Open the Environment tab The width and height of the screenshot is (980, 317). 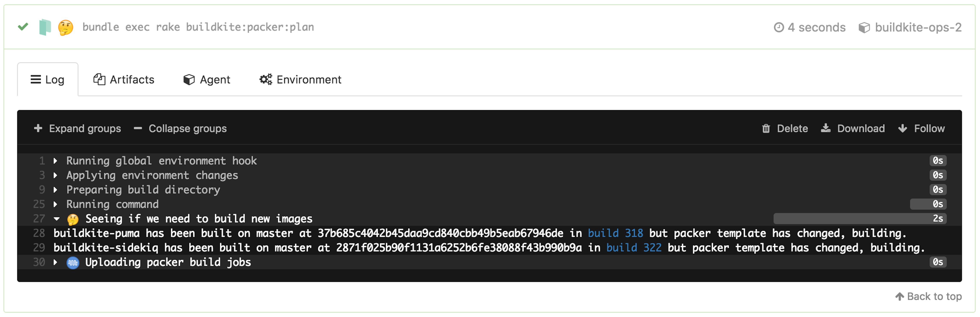coord(300,79)
